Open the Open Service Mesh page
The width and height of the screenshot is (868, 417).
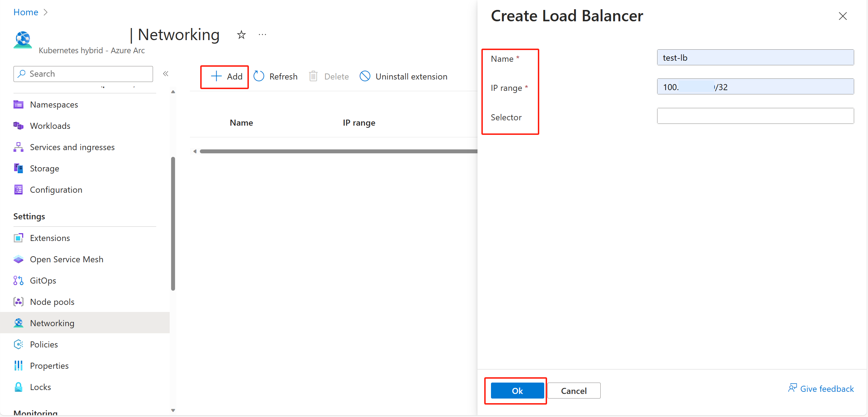point(67,259)
